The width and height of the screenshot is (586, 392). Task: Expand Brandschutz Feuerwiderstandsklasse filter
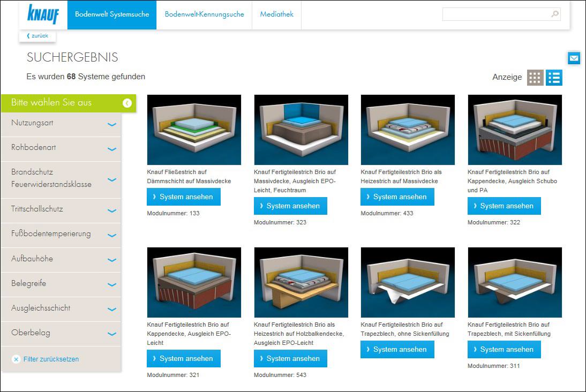point(61,179)
